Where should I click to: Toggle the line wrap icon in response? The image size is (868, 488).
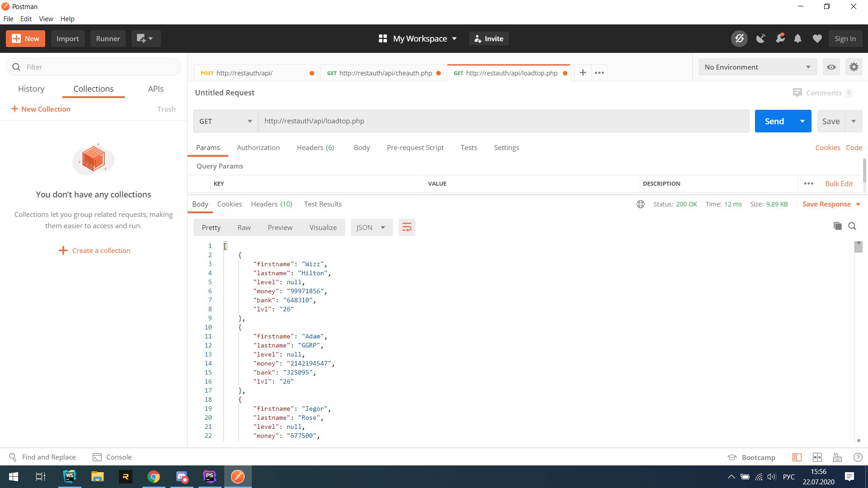(x=407, y=227)
